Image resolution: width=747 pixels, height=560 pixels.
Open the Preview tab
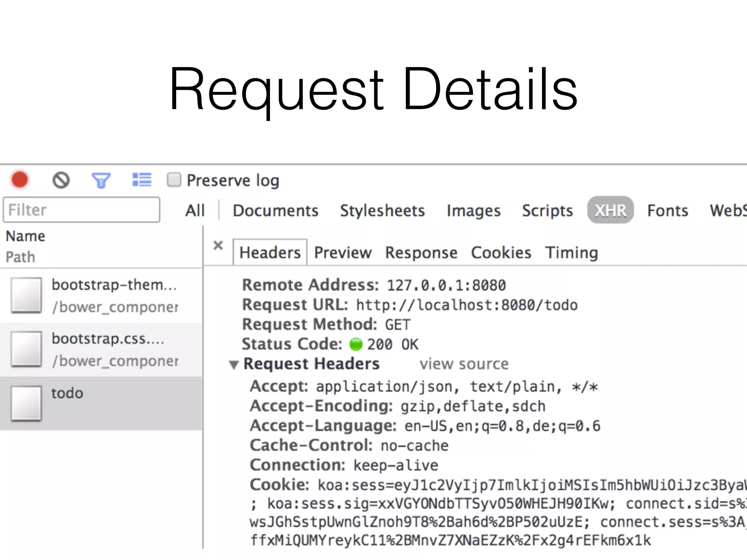coord(343,253)
